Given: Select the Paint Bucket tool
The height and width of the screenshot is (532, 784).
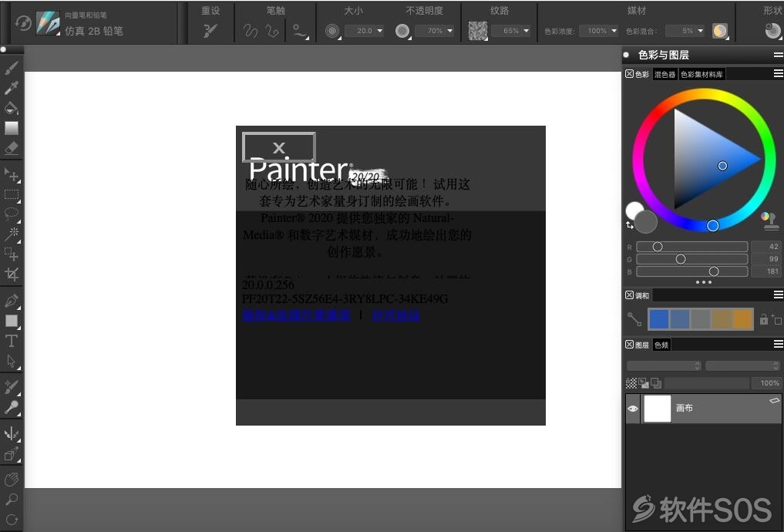Looking at the screenshot, I should pyautogui.click(x=11, y=108).
